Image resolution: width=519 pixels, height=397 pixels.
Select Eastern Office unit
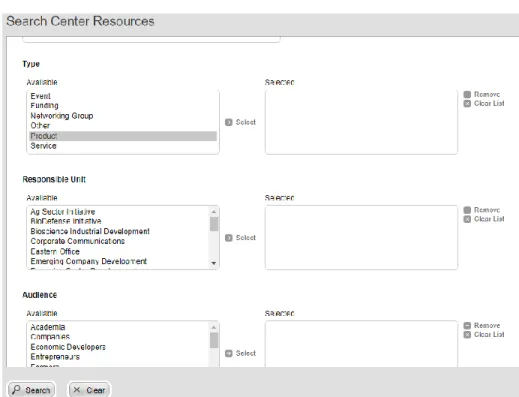(119, 251)
